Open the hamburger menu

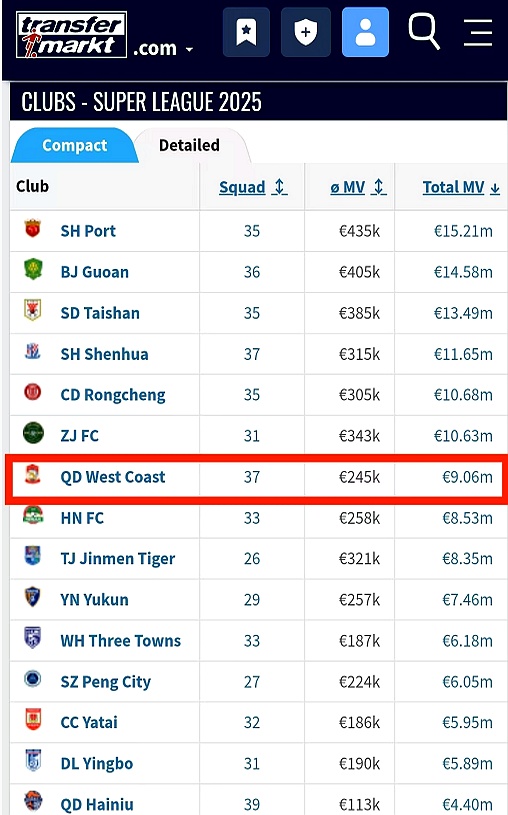click(478, 32)
